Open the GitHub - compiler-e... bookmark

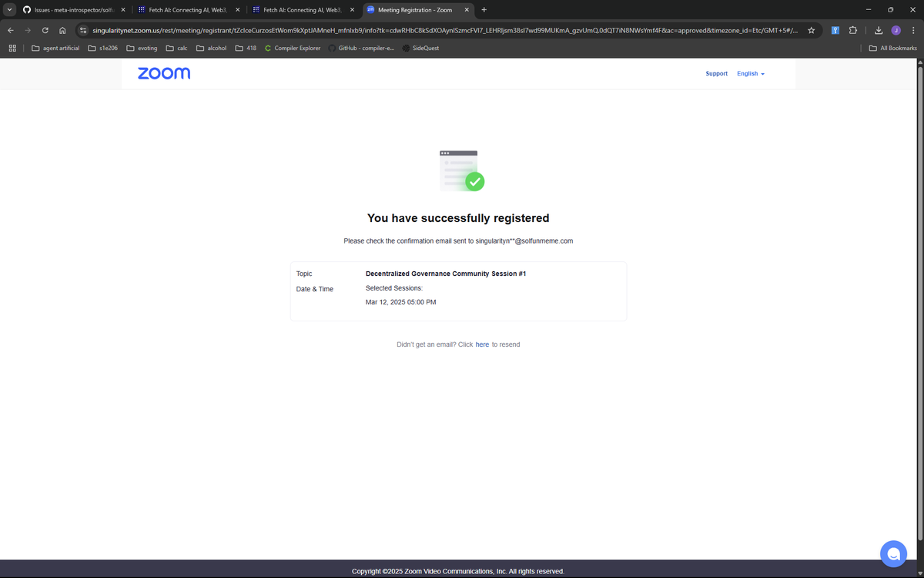click(x=360, y=48)
